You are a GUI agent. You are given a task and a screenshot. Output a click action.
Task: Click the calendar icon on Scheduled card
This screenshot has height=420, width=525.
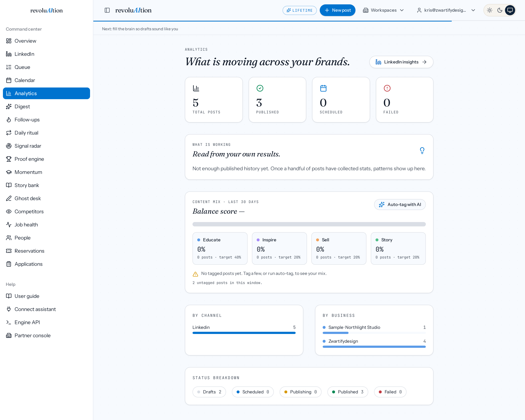click(323, 88)
